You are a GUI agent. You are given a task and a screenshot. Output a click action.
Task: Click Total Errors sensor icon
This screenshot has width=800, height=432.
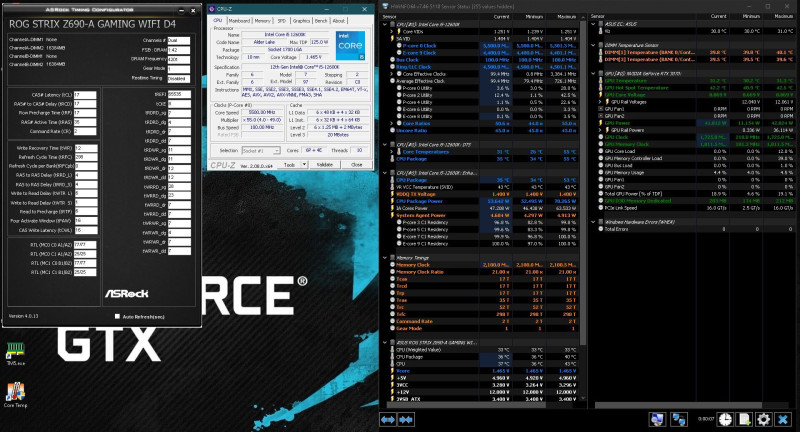pos(601,229)
